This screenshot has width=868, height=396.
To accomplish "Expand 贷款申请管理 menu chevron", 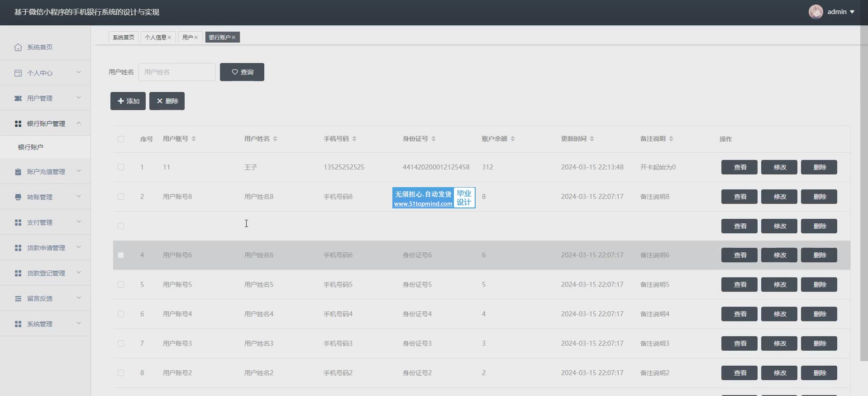I will point(79,247).
